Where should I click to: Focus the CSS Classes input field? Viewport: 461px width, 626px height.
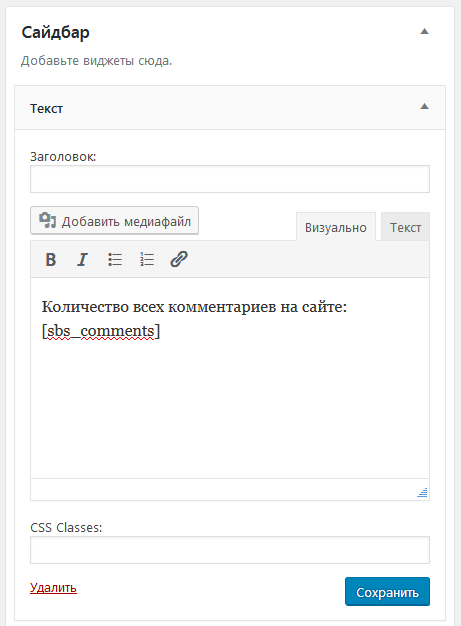(x=230, y=550)
